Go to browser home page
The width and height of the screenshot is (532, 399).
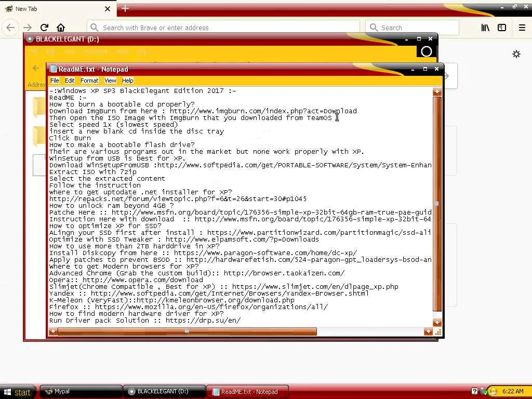click(x=61, y=28)
